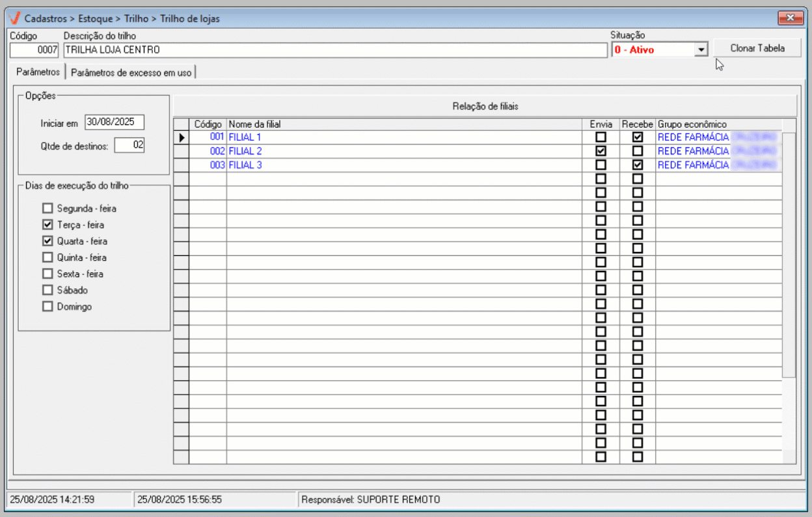This screenshot has width=812, height=517.
Task: Uncheck Envia for FILIAL 2
Action: 601,151
